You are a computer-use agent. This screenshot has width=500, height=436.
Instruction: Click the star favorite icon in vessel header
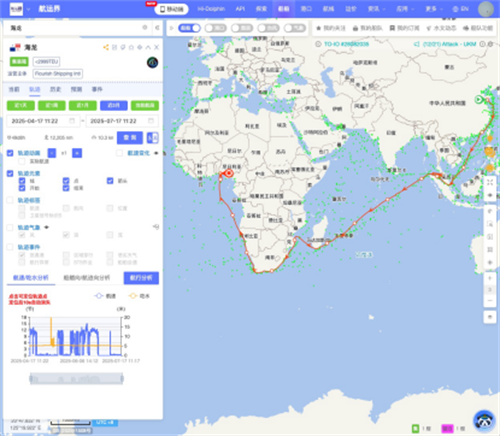click(131, 47)
